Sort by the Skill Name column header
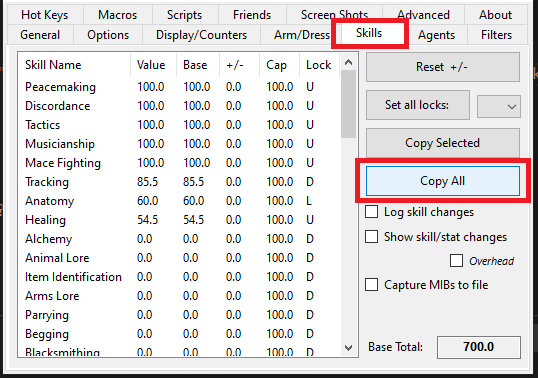538x378 pixels. point(74,65)
